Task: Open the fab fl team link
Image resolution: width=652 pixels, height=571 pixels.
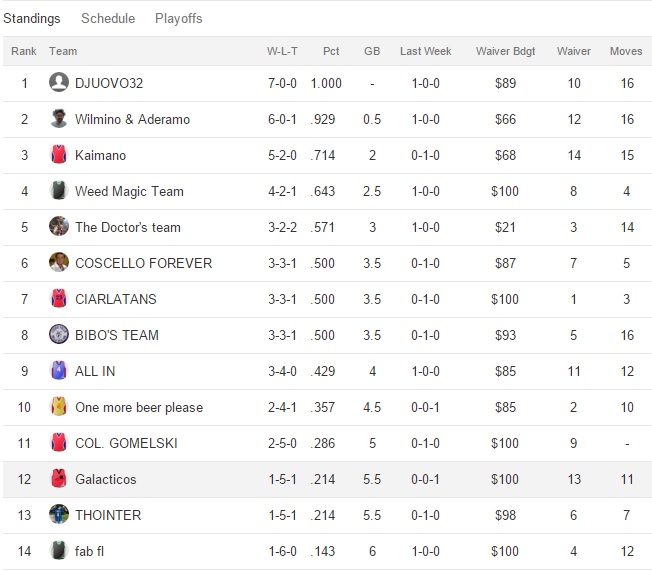Action: coord(92,551)
